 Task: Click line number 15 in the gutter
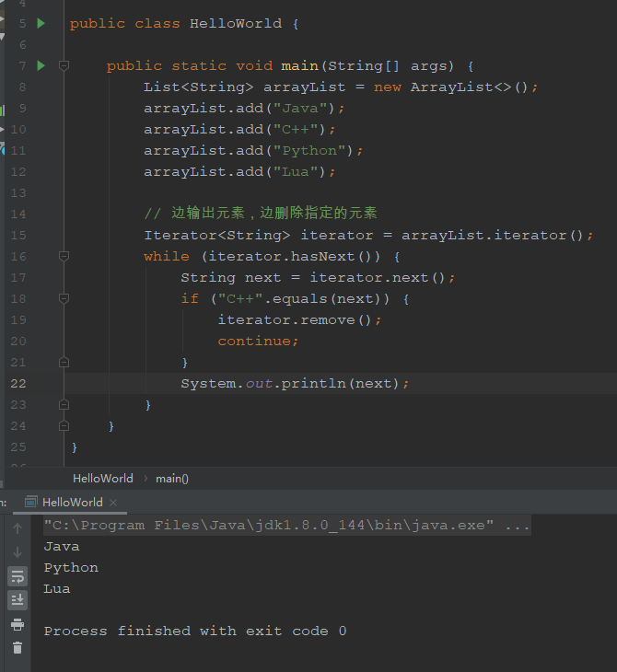18,236
